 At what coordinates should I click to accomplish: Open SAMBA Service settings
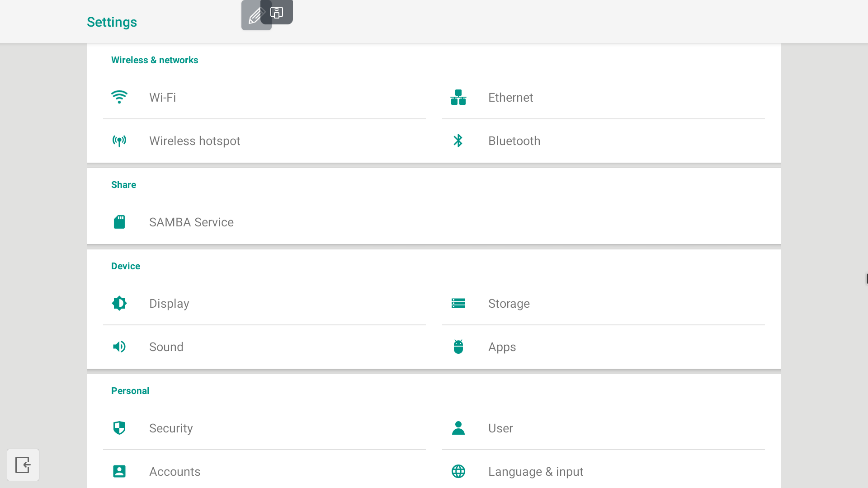[x=264, y=222]
